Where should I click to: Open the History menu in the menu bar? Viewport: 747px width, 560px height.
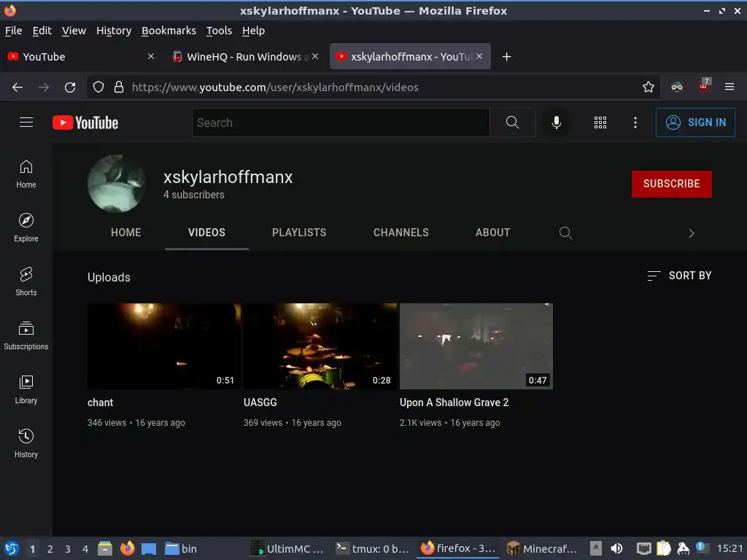click(x=114, y=31)
